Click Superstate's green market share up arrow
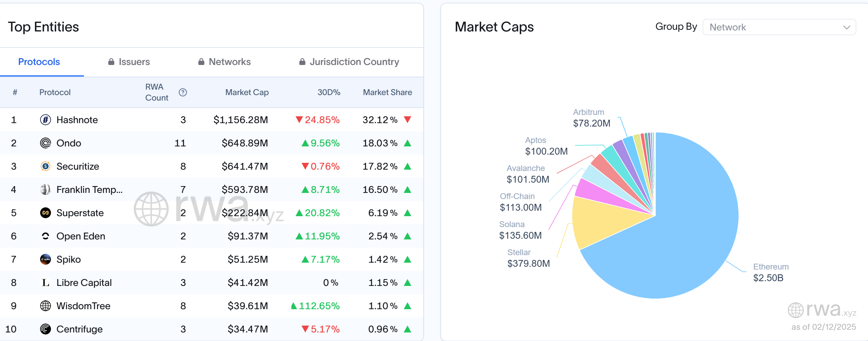 click(x=407, y=213)
